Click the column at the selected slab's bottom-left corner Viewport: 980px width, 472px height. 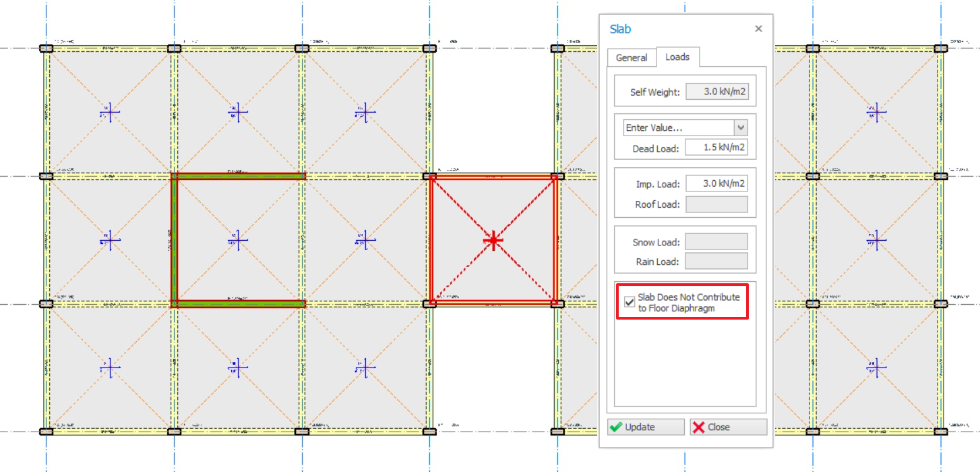429,304
